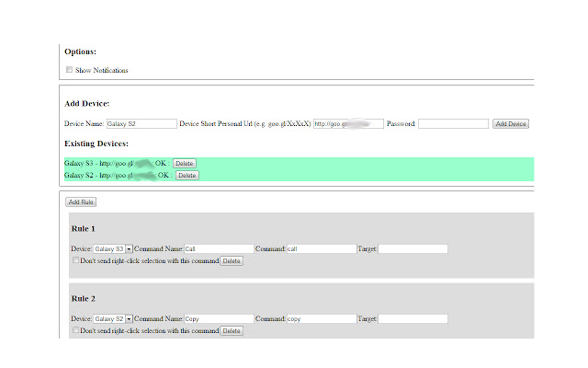Click the 'Existing Devices:' heading
Screen dimensions: 588x368
(x=96, y=144)
